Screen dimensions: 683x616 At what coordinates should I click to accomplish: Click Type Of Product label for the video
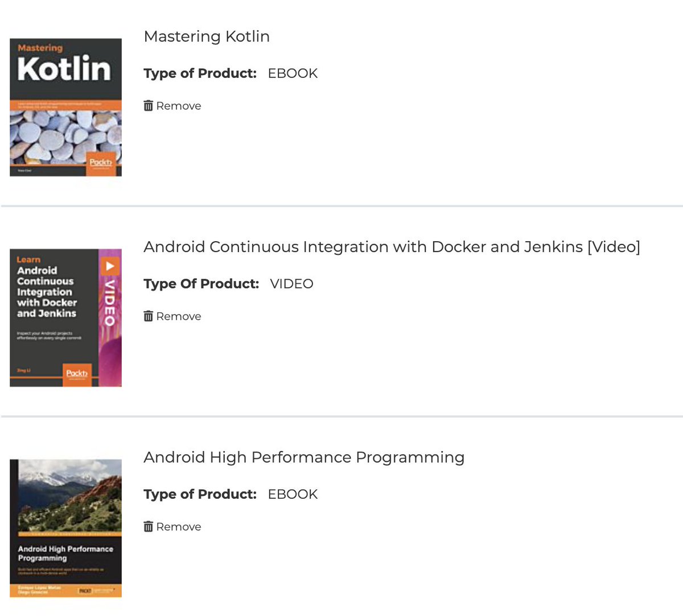click(x=201, y=284)
